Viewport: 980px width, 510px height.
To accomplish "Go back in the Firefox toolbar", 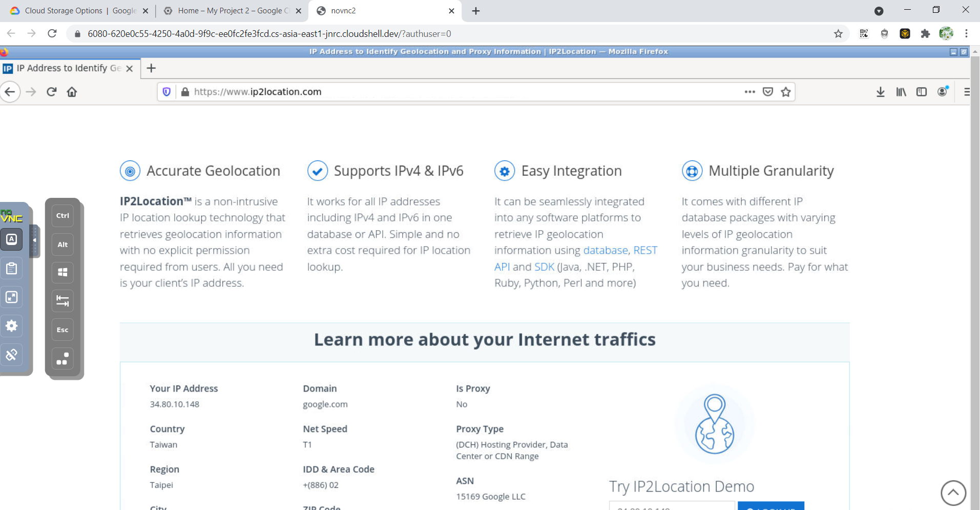I will pyautogui.click(x=10, y=92).
